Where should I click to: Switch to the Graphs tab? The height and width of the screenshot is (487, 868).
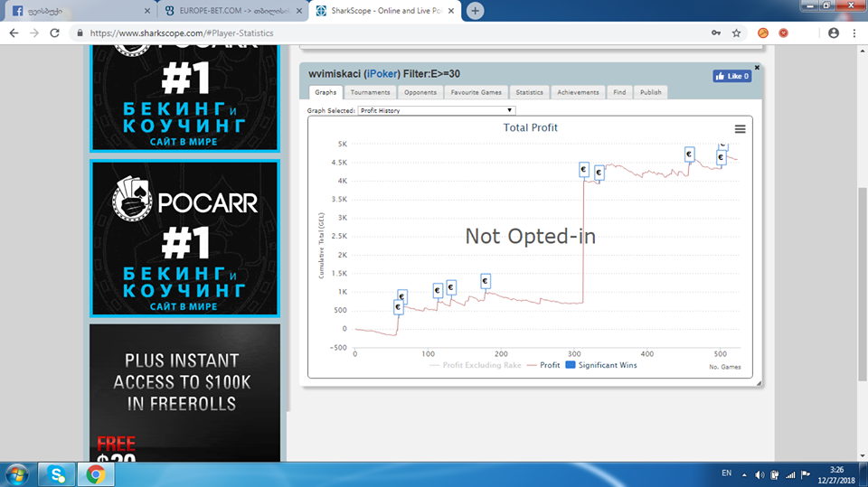pyautogui.click(x=325, y=92)
